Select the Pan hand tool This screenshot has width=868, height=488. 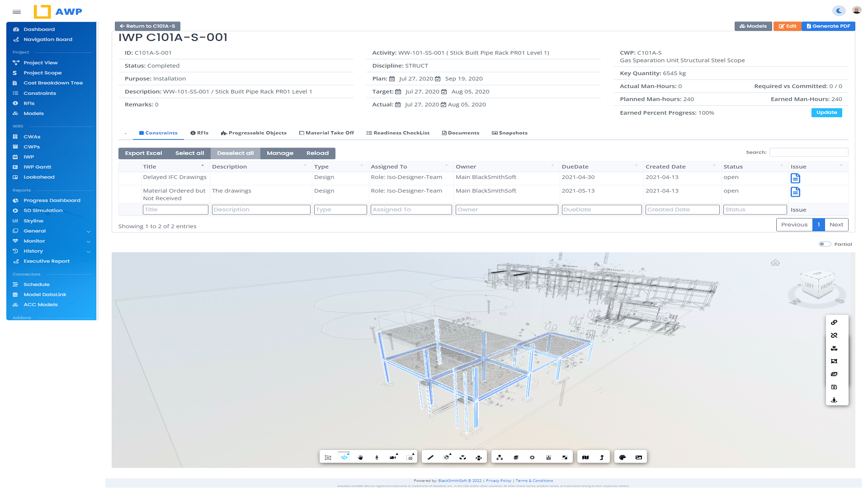360,457
